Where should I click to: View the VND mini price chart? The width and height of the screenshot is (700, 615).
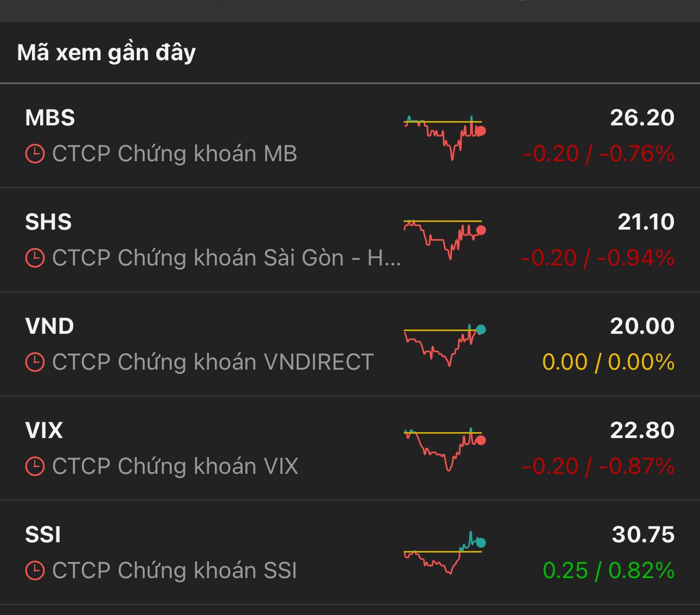(x=444, y=344)
